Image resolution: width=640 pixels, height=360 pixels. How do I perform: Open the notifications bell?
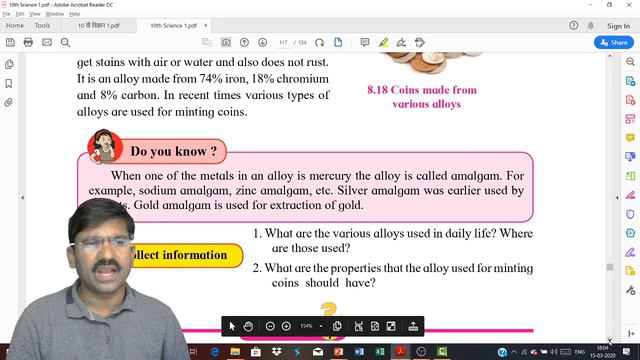click(591, 25)
